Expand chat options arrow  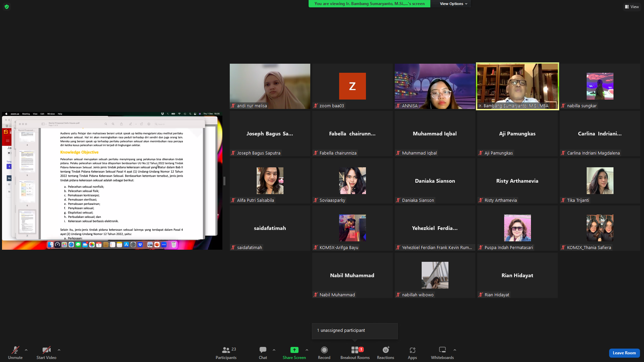(x=274, y=350)
